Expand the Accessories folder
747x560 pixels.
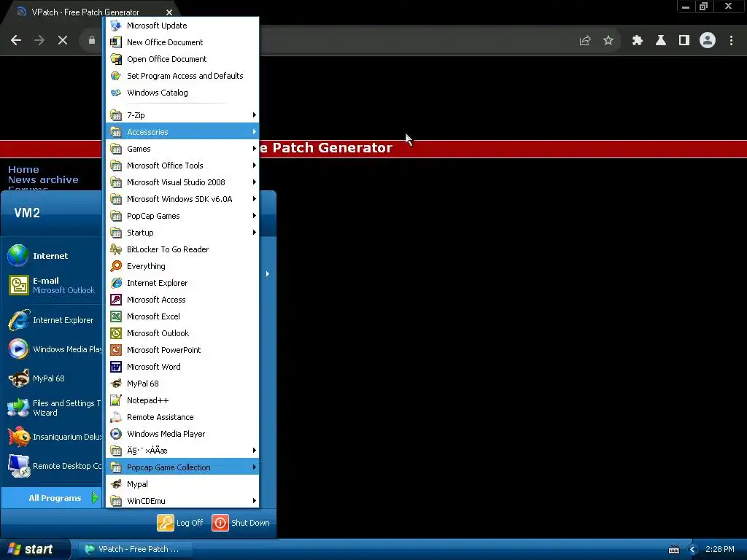(x=182, y=132)
